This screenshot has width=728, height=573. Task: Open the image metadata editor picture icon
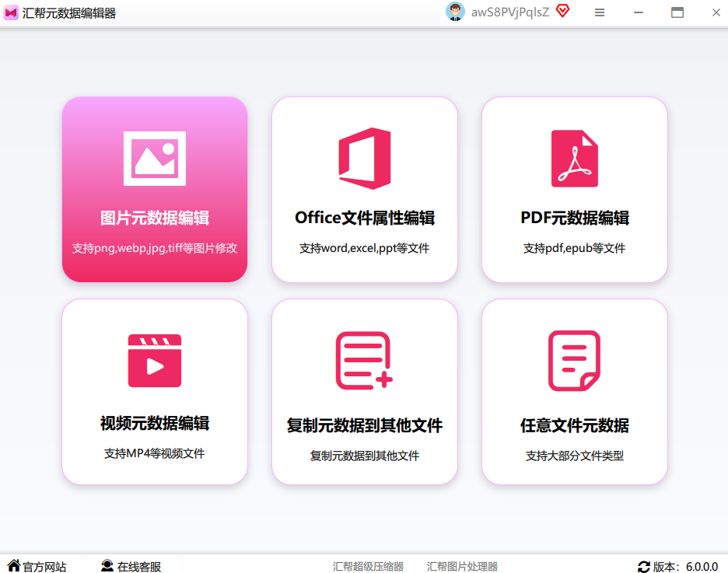click(x=155, y=159)
